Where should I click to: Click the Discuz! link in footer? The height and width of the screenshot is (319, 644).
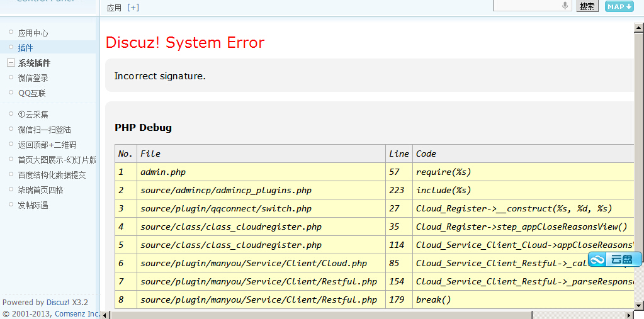[58, 303]
